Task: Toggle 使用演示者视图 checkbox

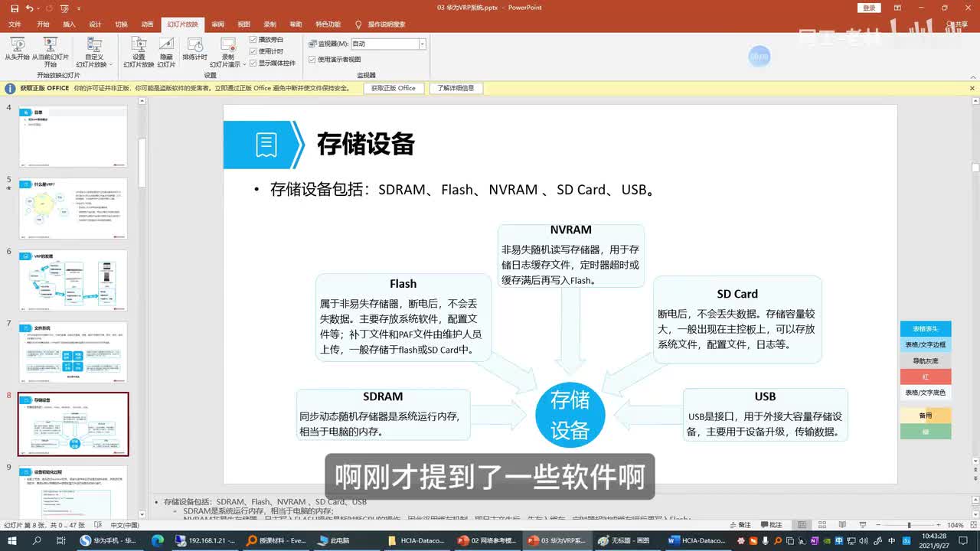Action: pyautogui.click(x=312, y=59)
